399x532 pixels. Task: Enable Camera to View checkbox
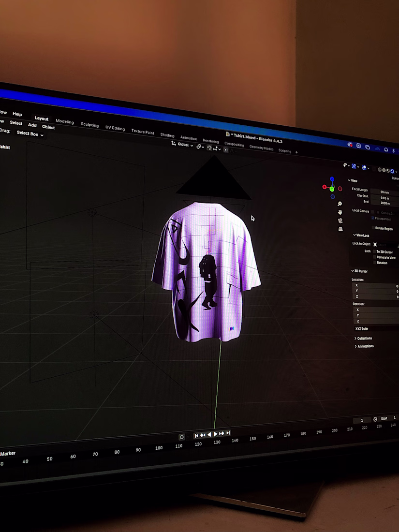[x=374, y=257]
